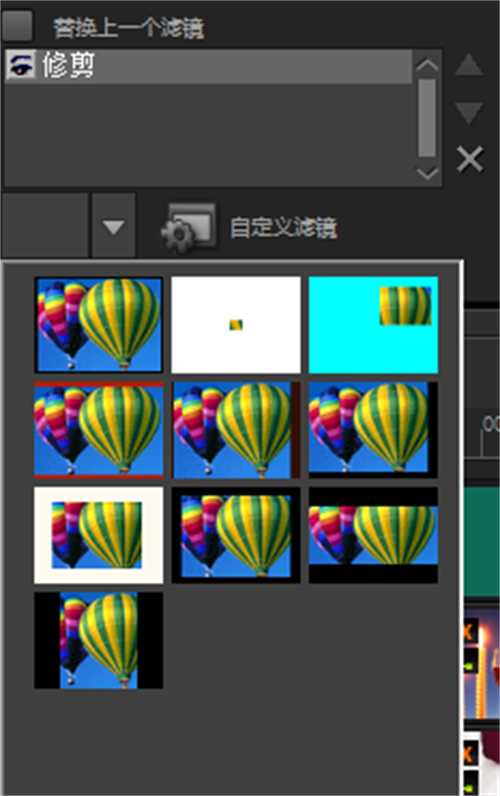Viewport: 500px width, 796px height.
Task: Enable the 替换上一个滤镜 checkbox
Action: coord(17,25)
